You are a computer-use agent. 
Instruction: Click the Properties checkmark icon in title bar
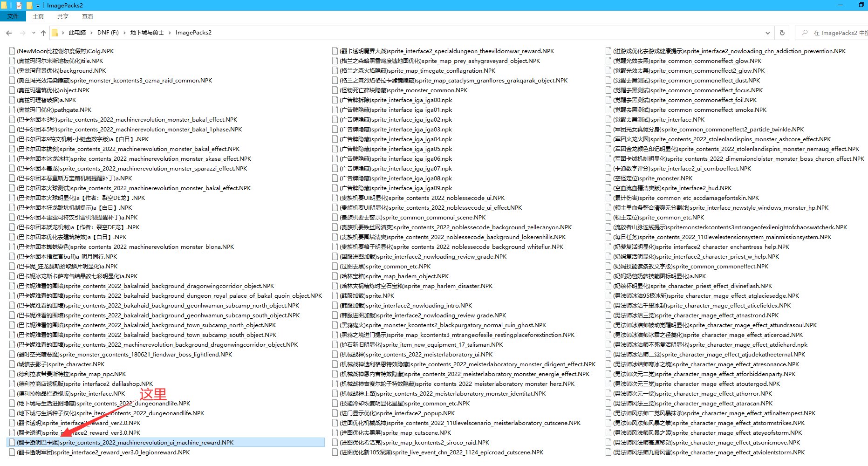click(x=19, y=6)
